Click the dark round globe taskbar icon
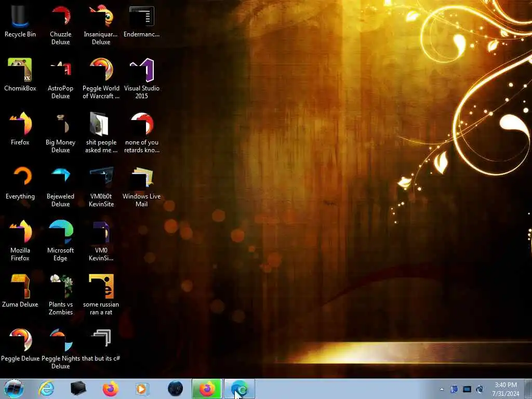Screen dimensions: 532x399 pyautogui.click(x=176, y=389)
